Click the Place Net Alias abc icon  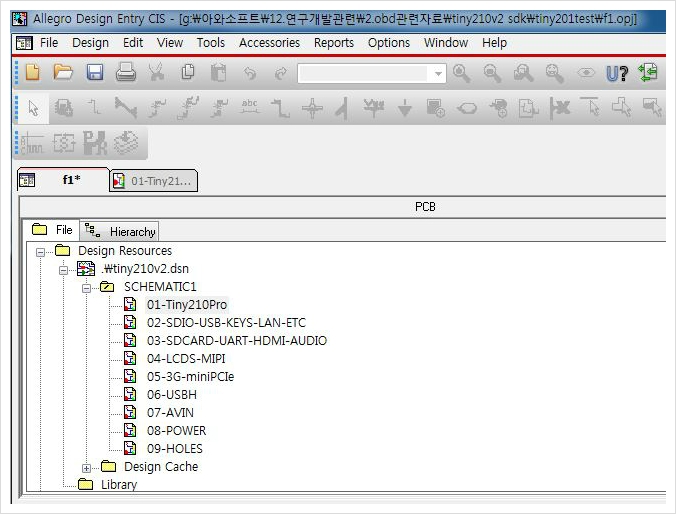(x=250, y=107)
